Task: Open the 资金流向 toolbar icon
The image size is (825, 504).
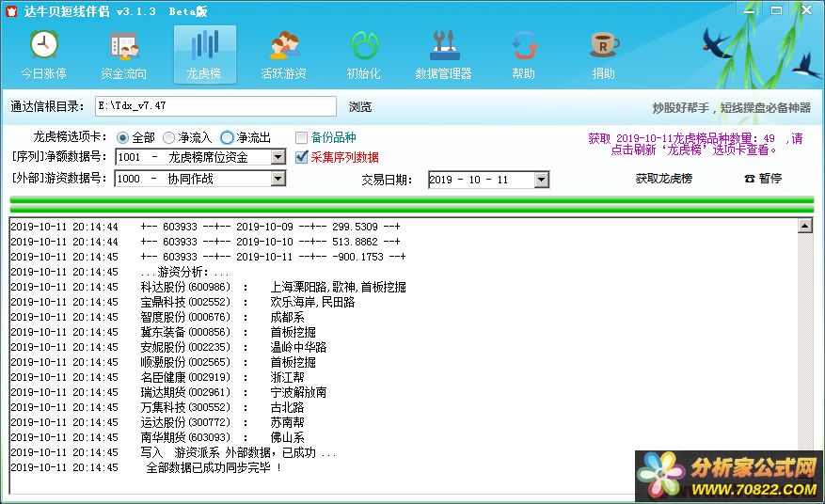Action: click(124, 46)
